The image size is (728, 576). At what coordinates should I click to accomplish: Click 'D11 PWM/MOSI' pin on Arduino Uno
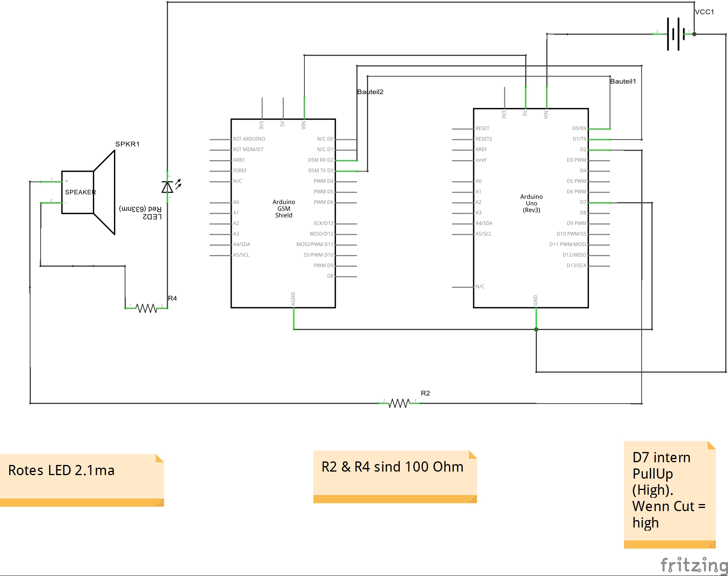[568, 244]
